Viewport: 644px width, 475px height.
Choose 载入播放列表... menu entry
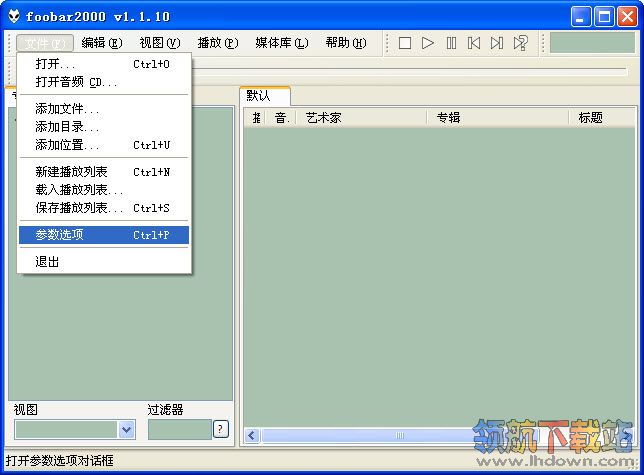(104, 190)
